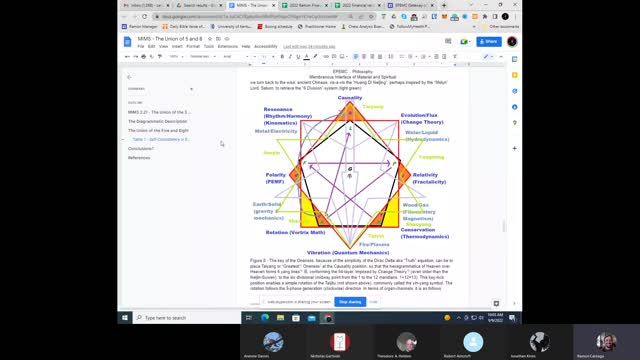The image size is (640, 360).
Task: Open the Extensions menu
Action: point(228,47)
